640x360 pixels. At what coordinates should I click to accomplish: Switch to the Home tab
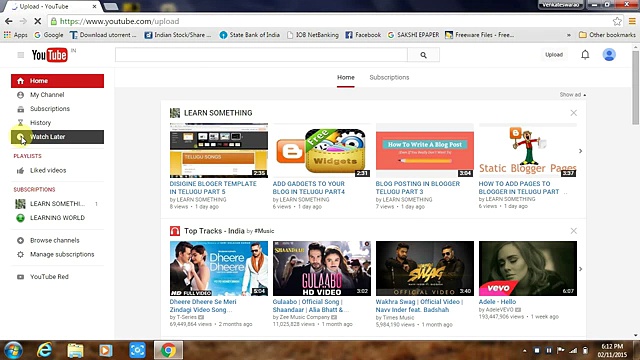346,78
